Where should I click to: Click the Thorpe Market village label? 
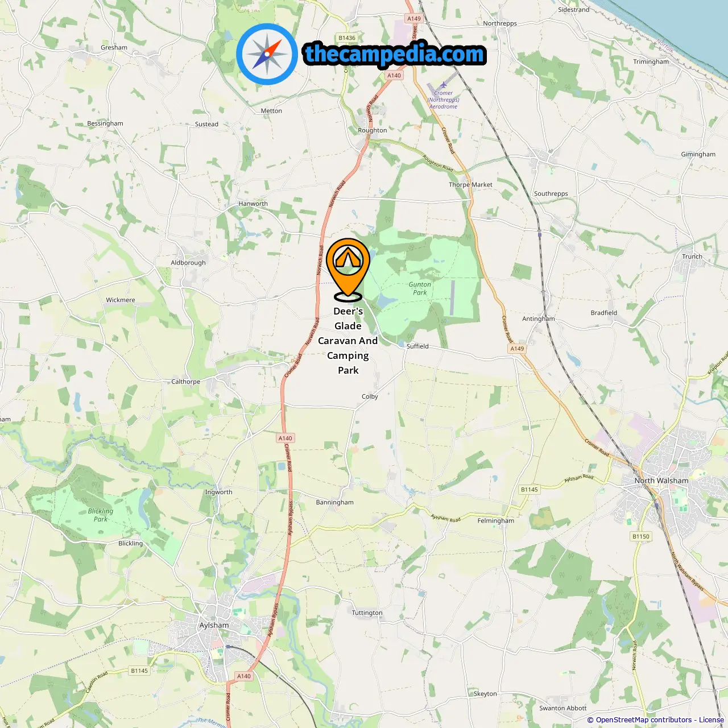[x=470, y=185]
